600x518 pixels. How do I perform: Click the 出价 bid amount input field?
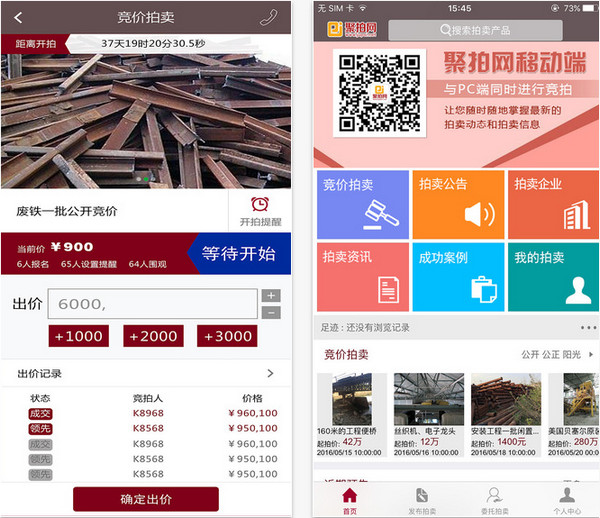pos(152,304)
